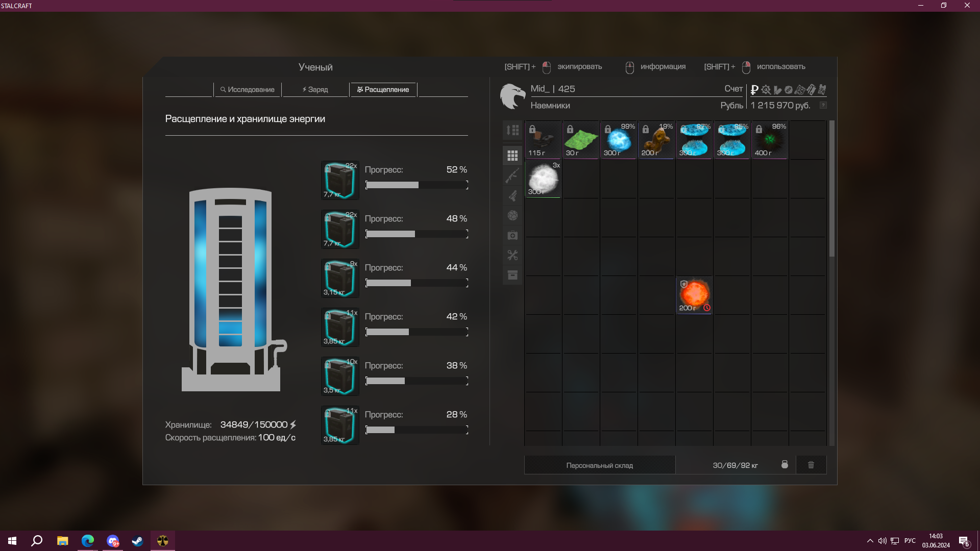Screen dimensions: 980x551
Task: Select the white 3x cloud artifact
Action: click(x=543, y=179)
